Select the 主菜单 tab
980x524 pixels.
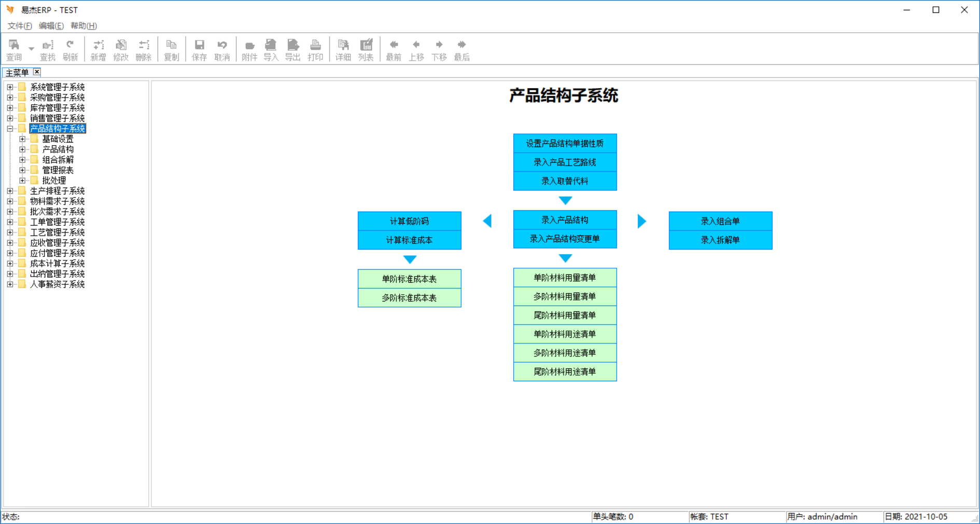pyautogui.click(x=17, y=73)
